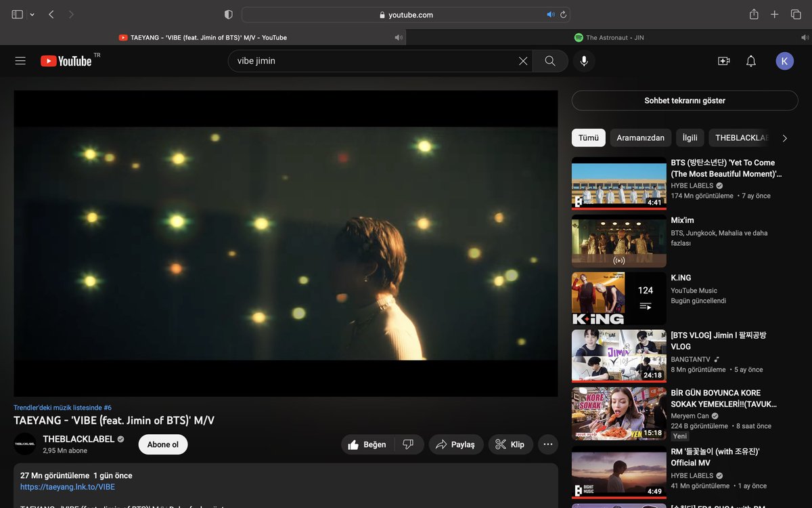The height and width of the screenshot is (508, 812).
Task: Open YouTube notifications bell
Action: point(750,61)
